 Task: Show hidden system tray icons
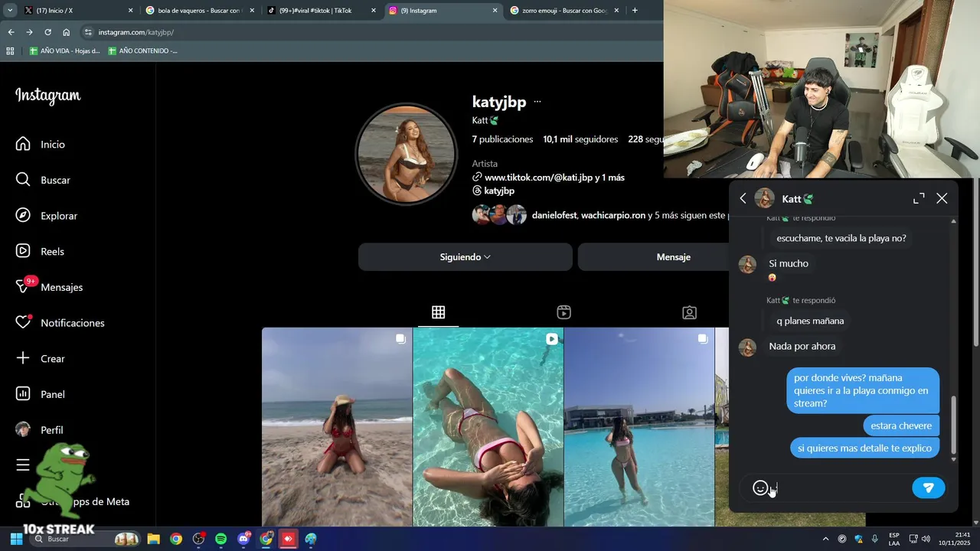825,539
